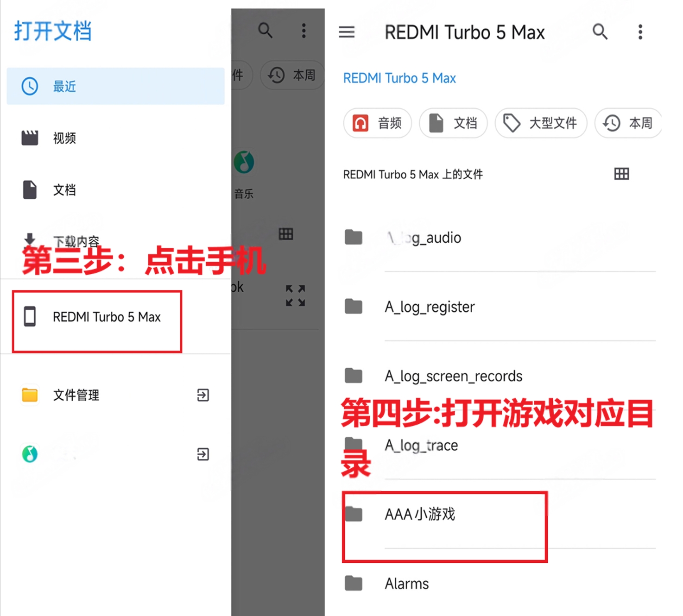Select the 本周 this week filter chip
This screenshot has width=683, height=616.
tap(628, 123)
